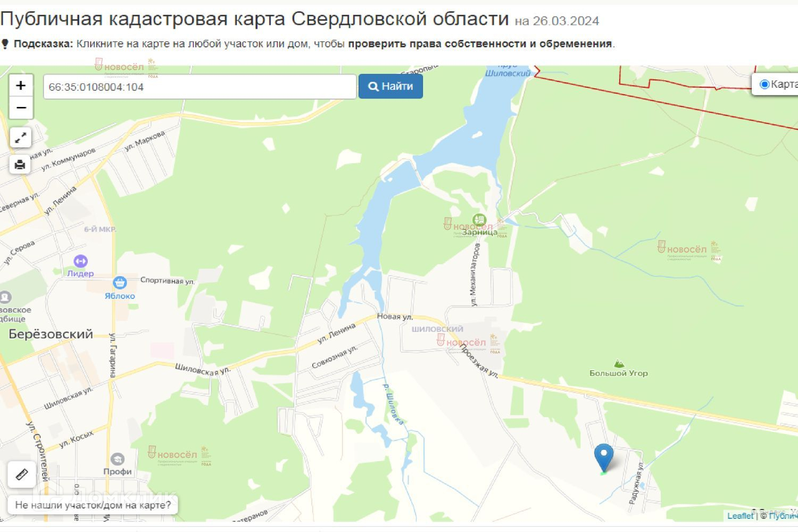Open the ruler measurement tool

[22, 474]
